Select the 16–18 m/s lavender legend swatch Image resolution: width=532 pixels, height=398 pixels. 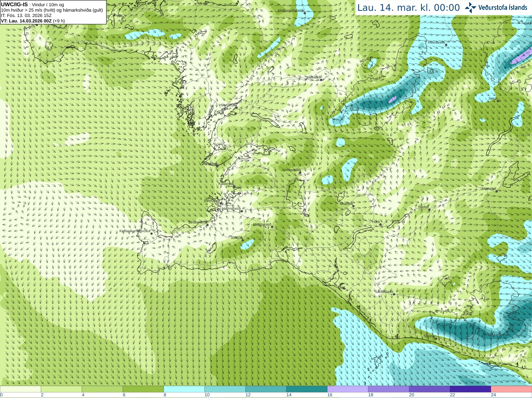coord(348,389)
